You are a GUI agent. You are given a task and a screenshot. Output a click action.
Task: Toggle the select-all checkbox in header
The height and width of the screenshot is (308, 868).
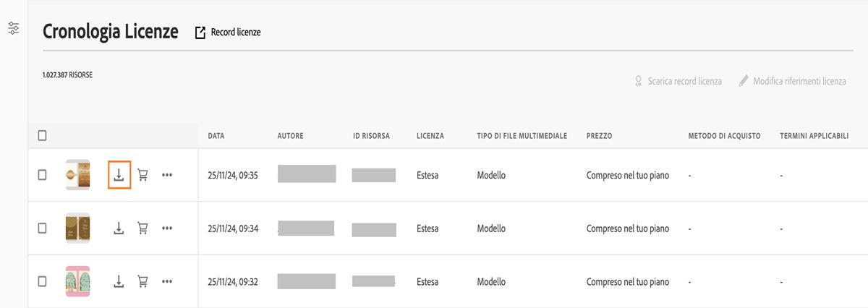(x=43, y=135)
